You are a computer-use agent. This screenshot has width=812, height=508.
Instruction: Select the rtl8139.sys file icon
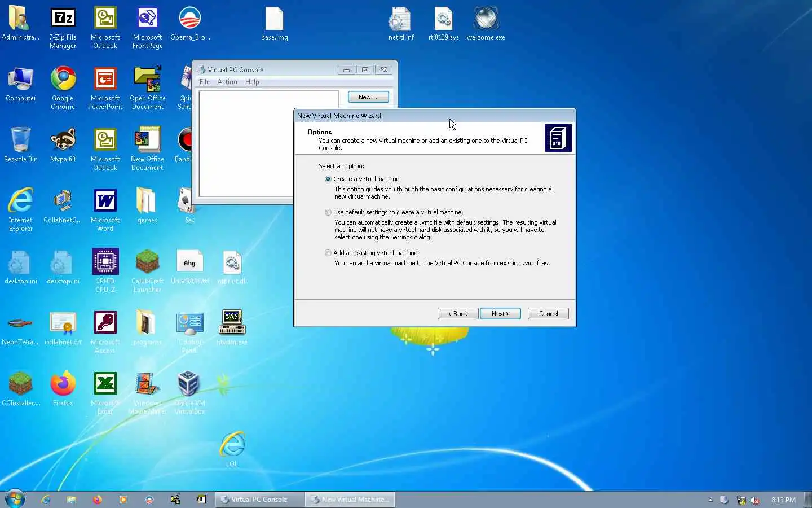click(x=443, y=25)
